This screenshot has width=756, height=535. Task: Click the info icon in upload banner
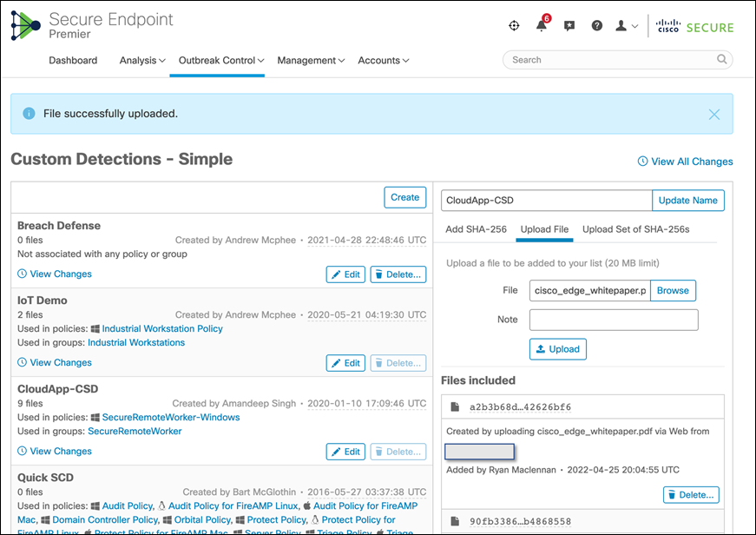coord(29,114)
